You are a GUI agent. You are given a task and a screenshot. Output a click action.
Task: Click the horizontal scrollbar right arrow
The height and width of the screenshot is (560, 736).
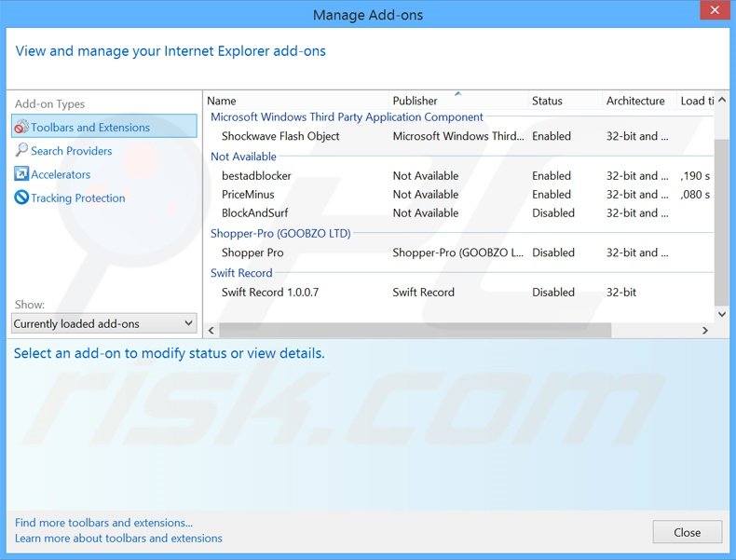tap(705, 331)
